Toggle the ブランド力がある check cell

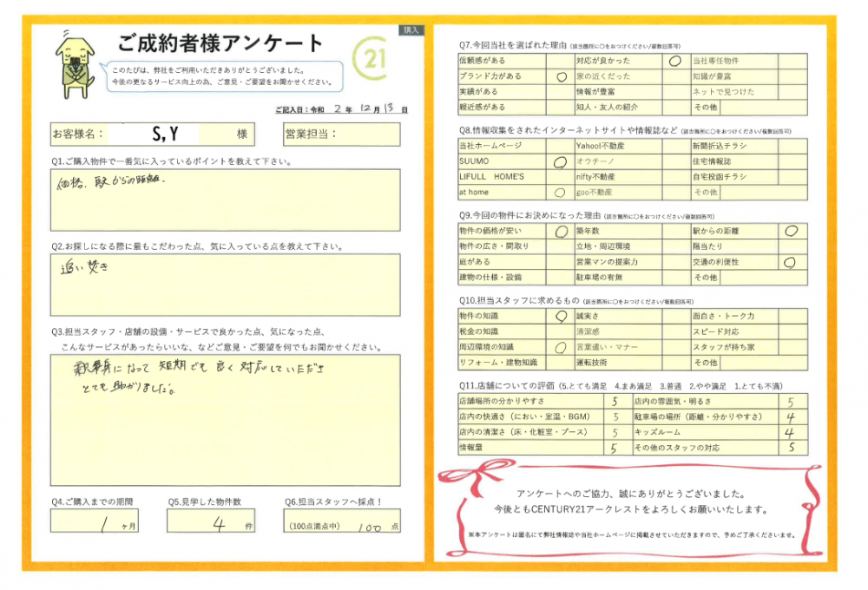tap(559, 76)
